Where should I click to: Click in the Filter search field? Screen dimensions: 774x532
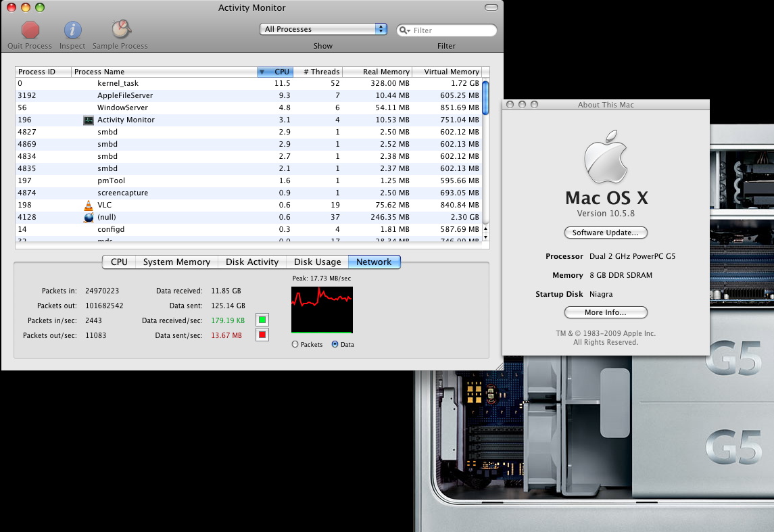(x=453, y=30)
